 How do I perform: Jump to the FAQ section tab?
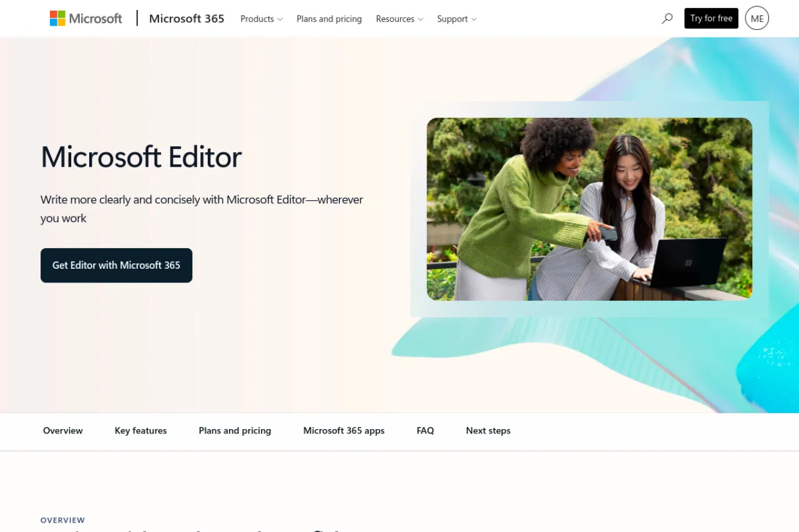click(x=425, y=431)
